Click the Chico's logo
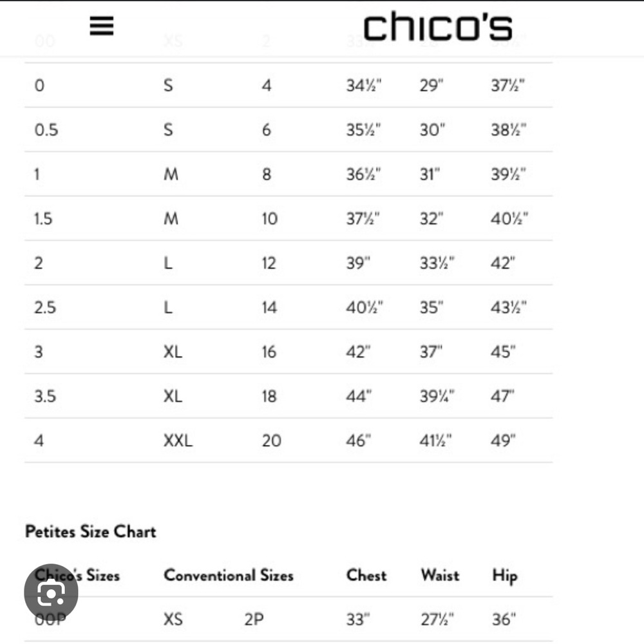This screenshot has width=644, height=644. [x=438, y=26]
